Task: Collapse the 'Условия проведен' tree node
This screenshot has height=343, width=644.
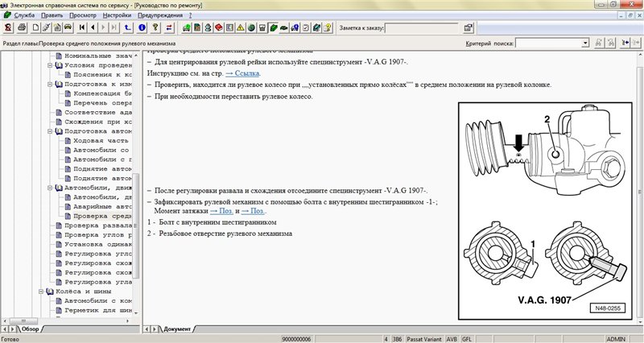Action: [50, 65]
